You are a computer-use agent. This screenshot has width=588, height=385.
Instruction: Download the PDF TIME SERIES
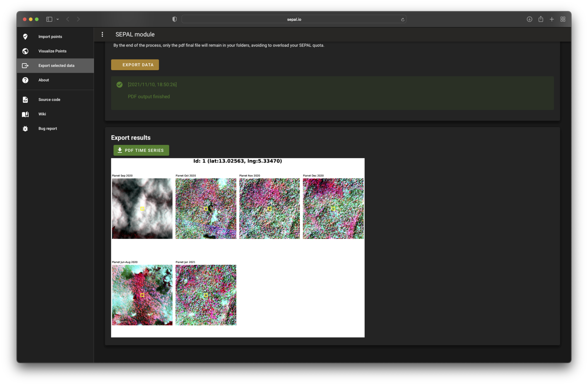pyautogui.click(x=141, y=150)
